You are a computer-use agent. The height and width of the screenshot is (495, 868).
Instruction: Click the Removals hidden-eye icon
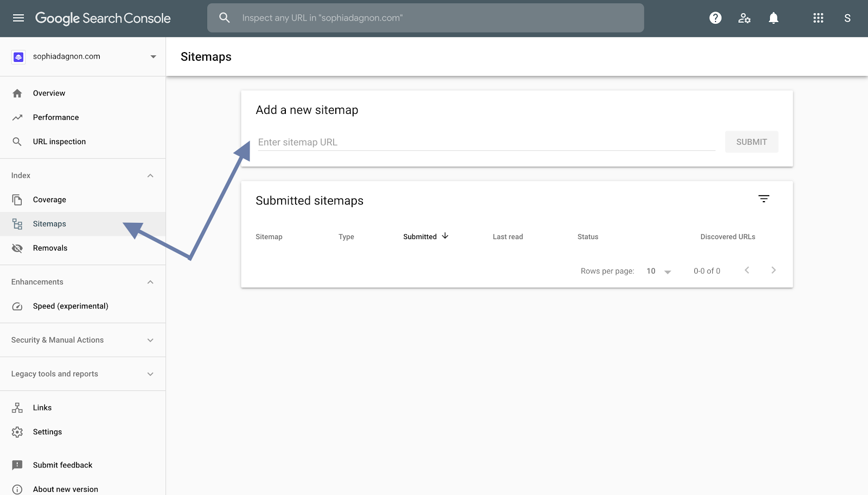17,248
